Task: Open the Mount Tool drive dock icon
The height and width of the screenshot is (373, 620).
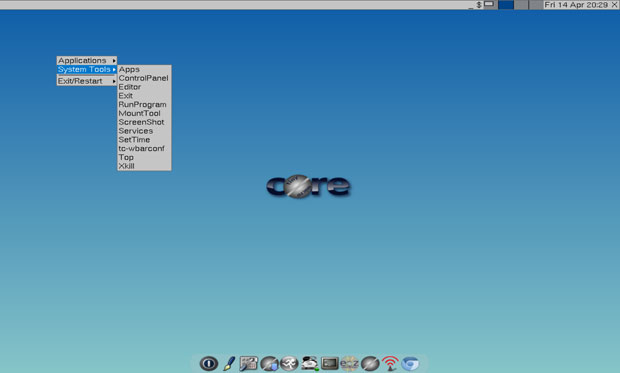Action: point(310,363)
